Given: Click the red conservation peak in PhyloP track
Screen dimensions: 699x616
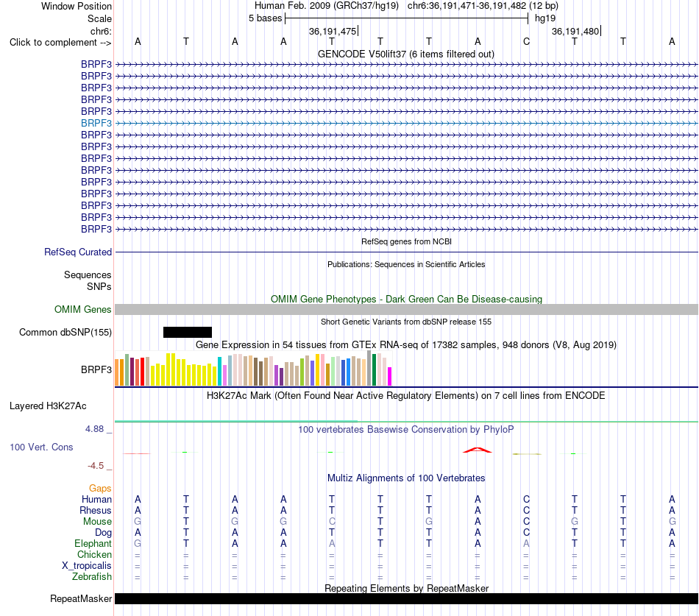Looking at the screenshot, I should (x=478, y=450).
